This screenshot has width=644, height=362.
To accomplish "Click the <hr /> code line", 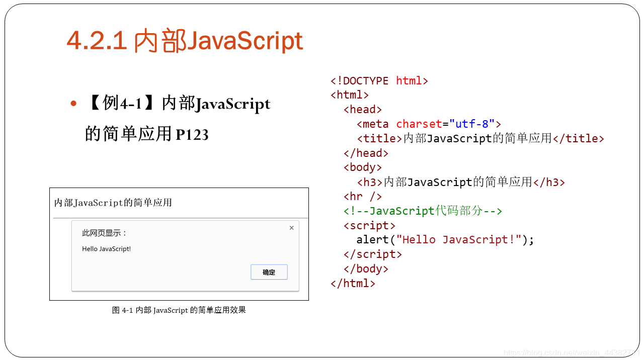I will (363, 196).
